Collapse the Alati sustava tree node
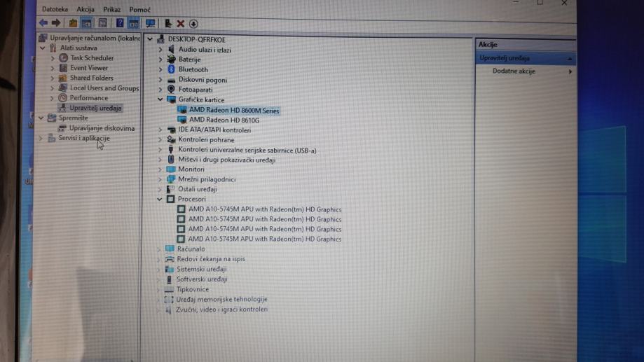Image resolution: width=644 pixels, height=362 pixels. [42, 48]
